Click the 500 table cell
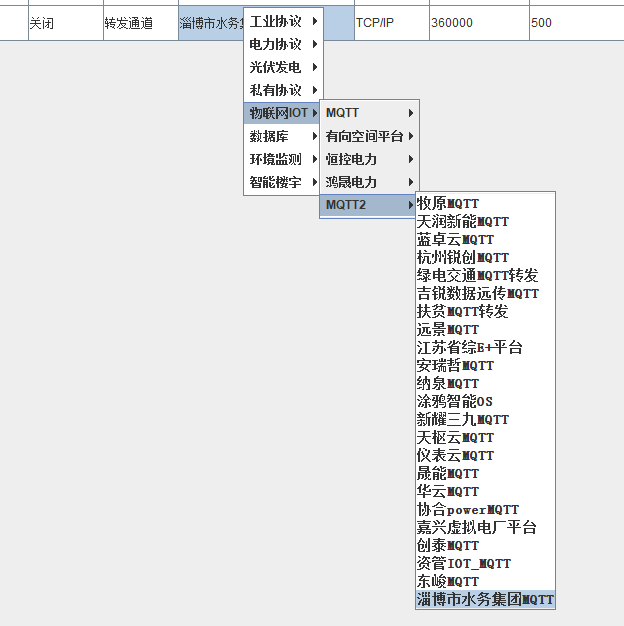The width and height of the screenshot is (624, 626). pyautogui.click(x=577, y=23)
